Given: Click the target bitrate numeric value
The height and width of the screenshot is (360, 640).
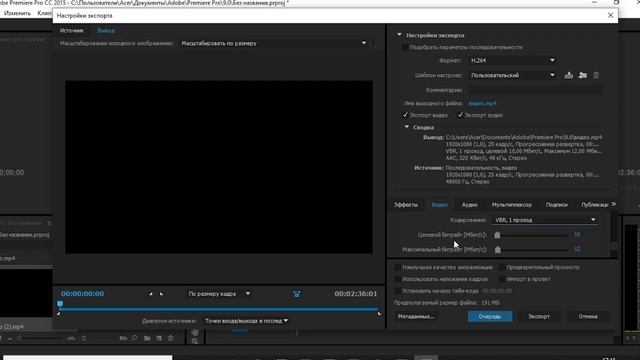Looking at the screenshot, I should pos(577,234).
